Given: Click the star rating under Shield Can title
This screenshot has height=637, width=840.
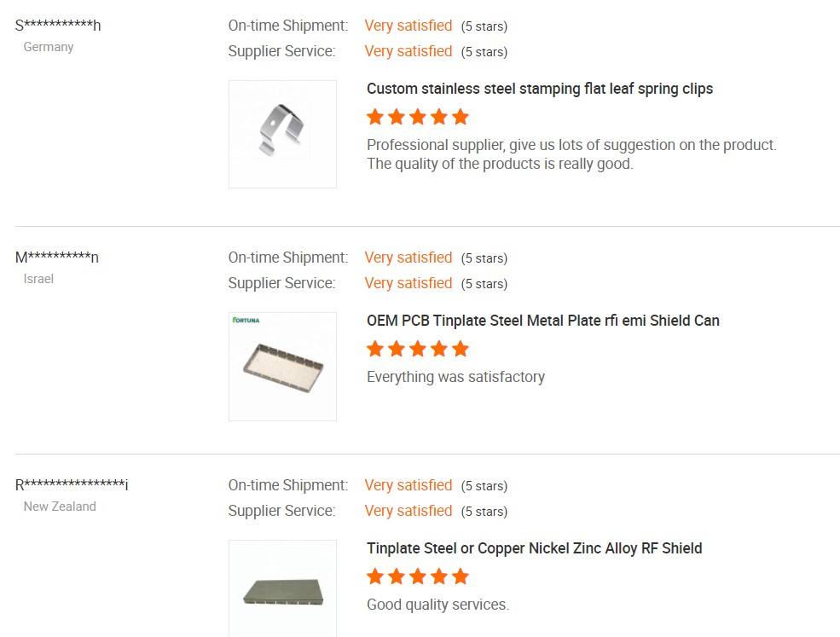Looking at the screenshot, I should point(418,349).
